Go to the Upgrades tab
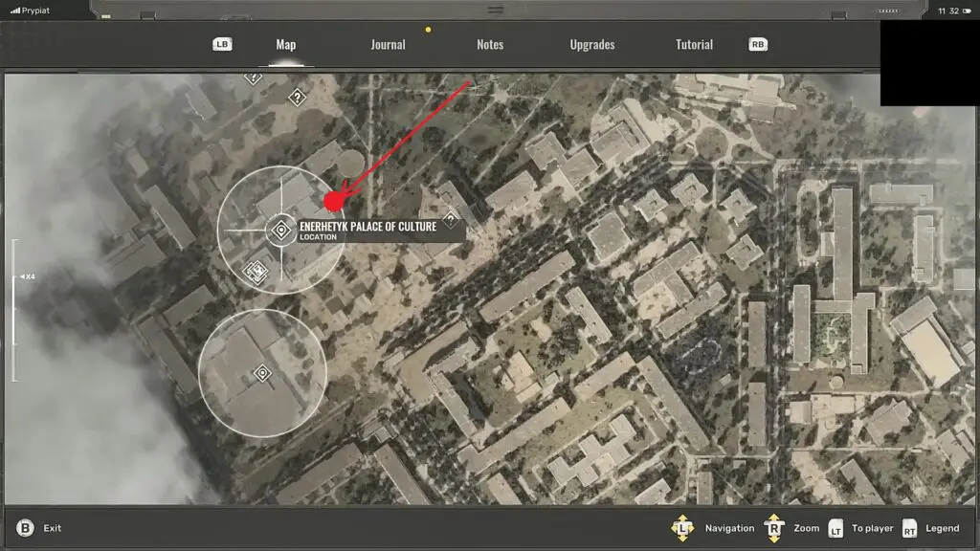The image size is (980, 551). tap(591, 45)
